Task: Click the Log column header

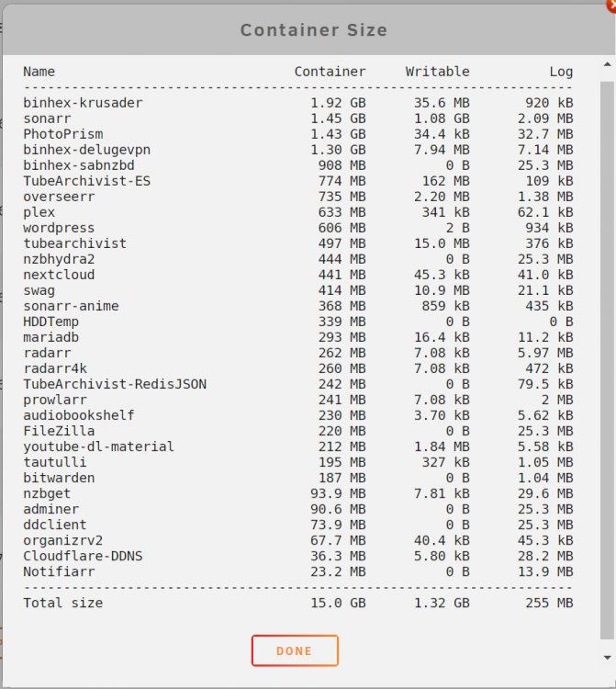Action: click(x=561, y=72)
